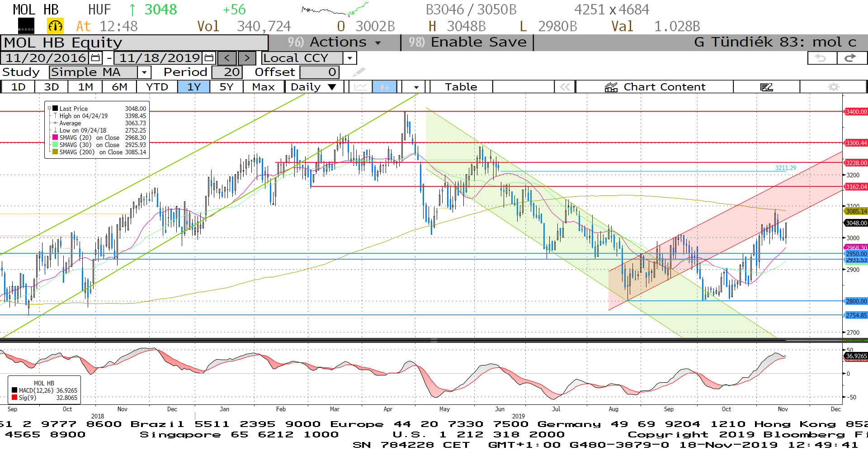Select the 6M range tab
This screenshot has height=470, width=868.
point(119,87)
